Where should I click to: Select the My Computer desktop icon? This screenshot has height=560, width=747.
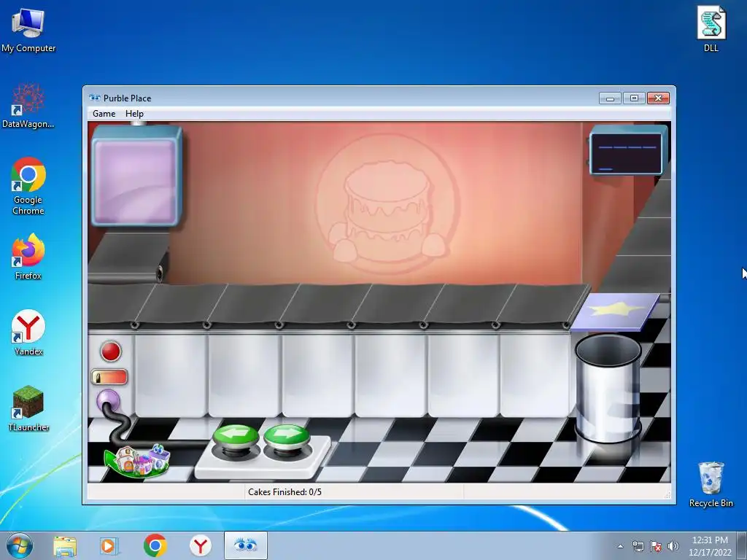coord(28,30)
